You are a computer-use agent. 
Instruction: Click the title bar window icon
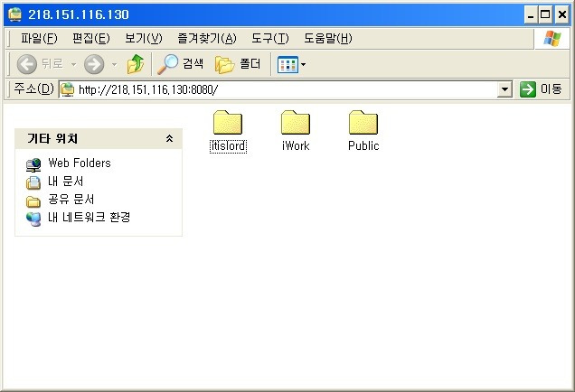pos(15,14)
